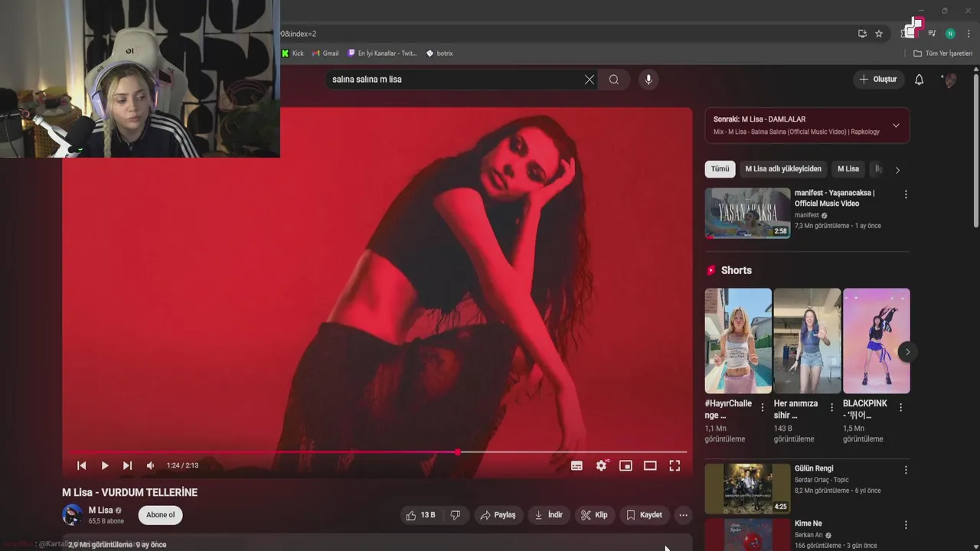Image resolution: width=980 pixels, height=551 pixels.
Task: Open the #HayırChallenge short thumbnail
Action: pos(738,341)
